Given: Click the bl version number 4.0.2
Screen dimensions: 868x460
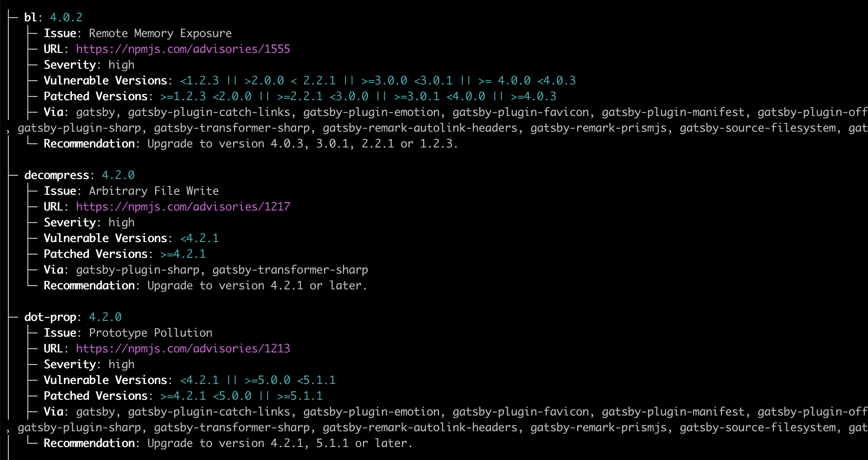Looking at the screenshot, I should (66, 18).
